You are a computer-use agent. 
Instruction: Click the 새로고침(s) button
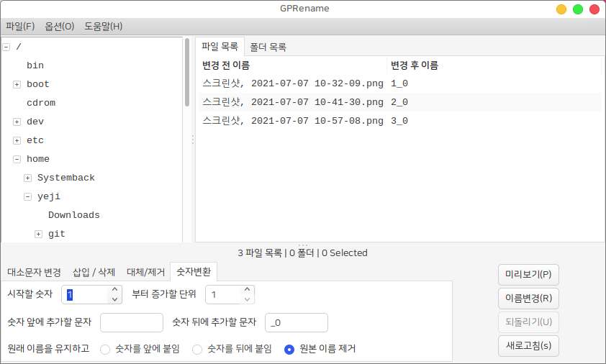(528, 345)
